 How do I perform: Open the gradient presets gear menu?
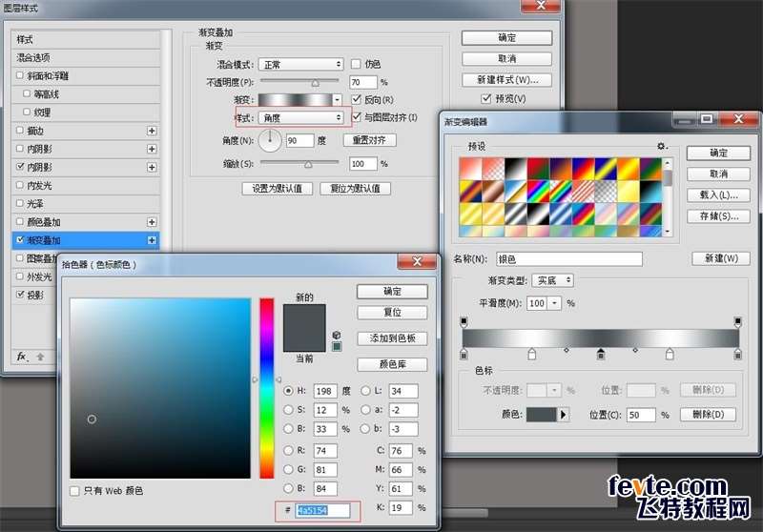click(x=662, y=146)
